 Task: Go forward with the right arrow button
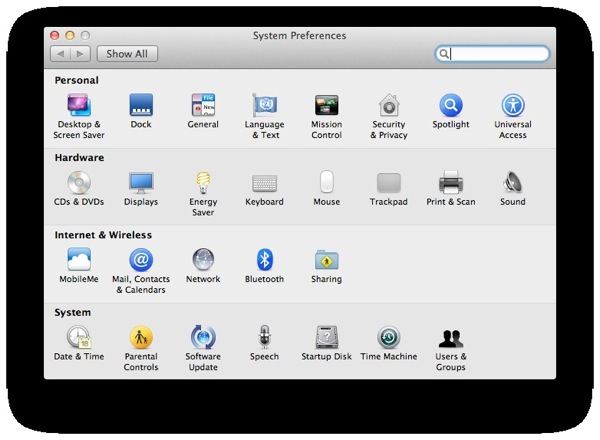[x=80, y=54]
